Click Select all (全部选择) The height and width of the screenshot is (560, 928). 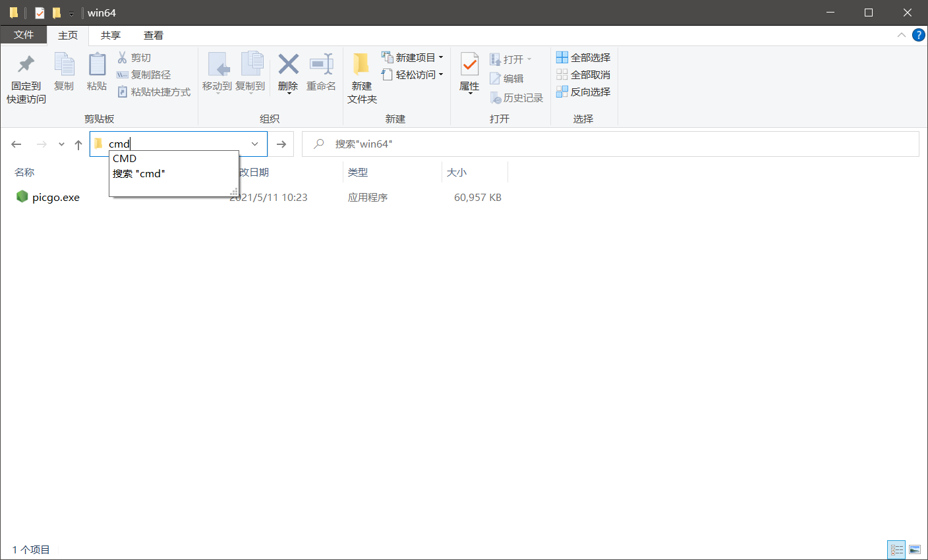tap(583, 58)
